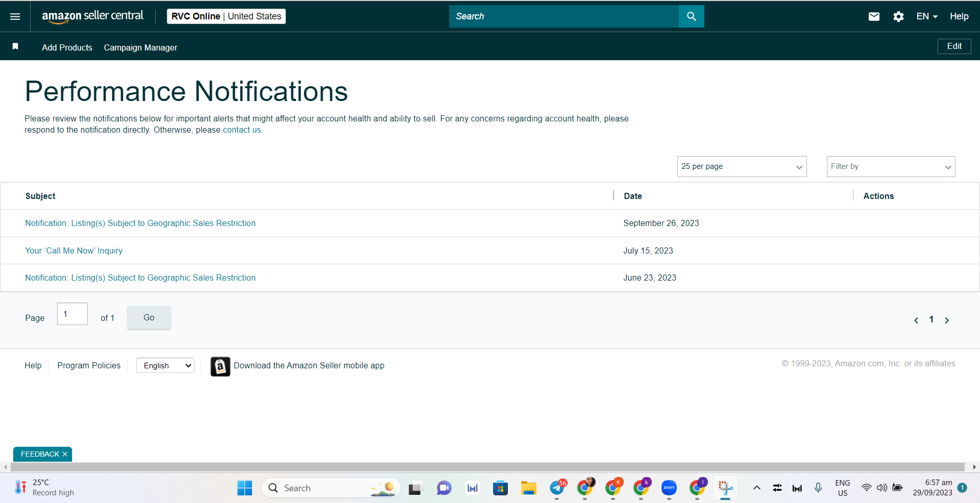Image resolution: width=980 pixels, height=503 pixels.
Task: Open the notification bell with count 1
Action: click(x=962, y=488)
